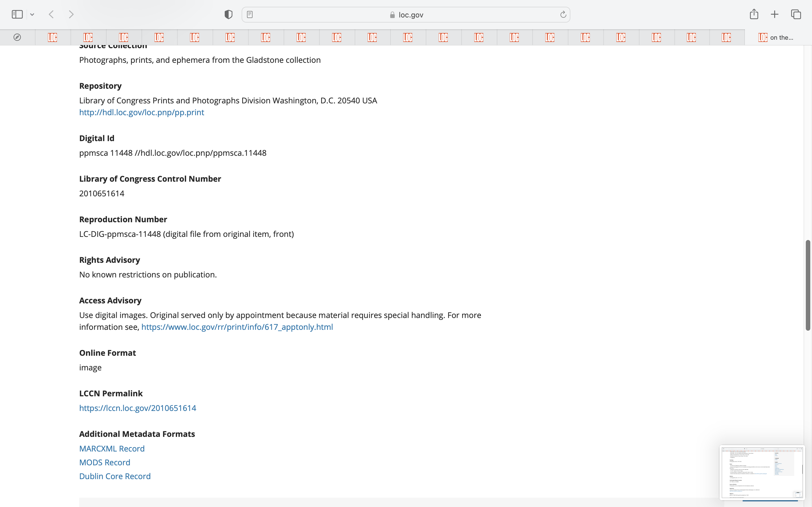The image size is (812, 507).
Task: Open the Dublin Core Record link
Action: click(x=115, y=476)
